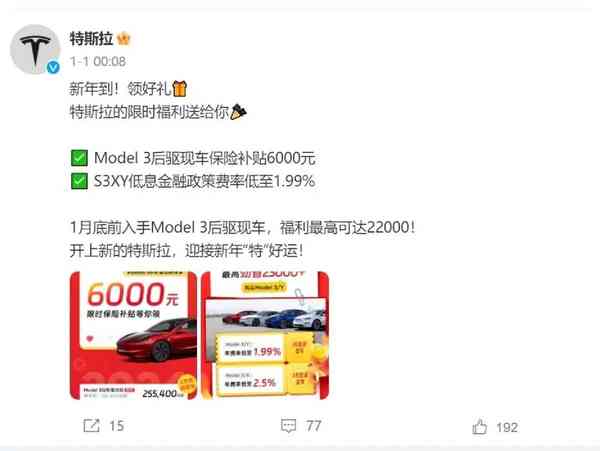600x451 pixels.
Task: Click the line Model 3后驱现车保险补贴6000元
Action: tap(205, 158)
